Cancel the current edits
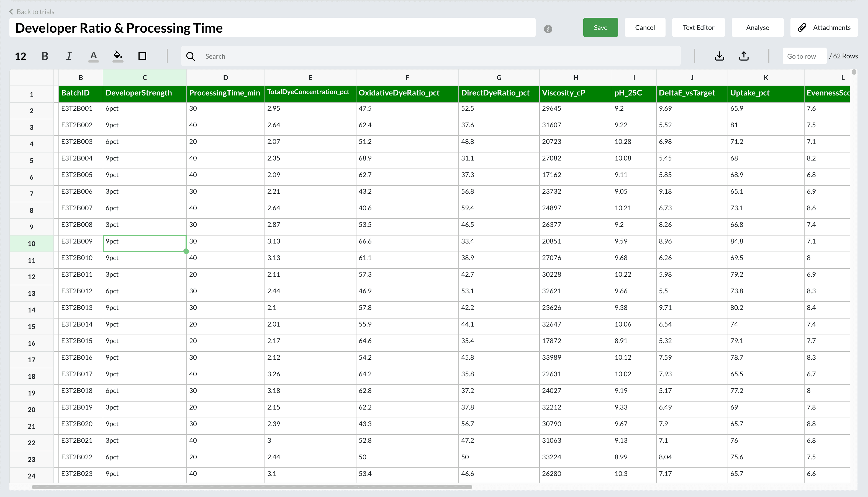The image size is (868, 497). pos(645,27)
